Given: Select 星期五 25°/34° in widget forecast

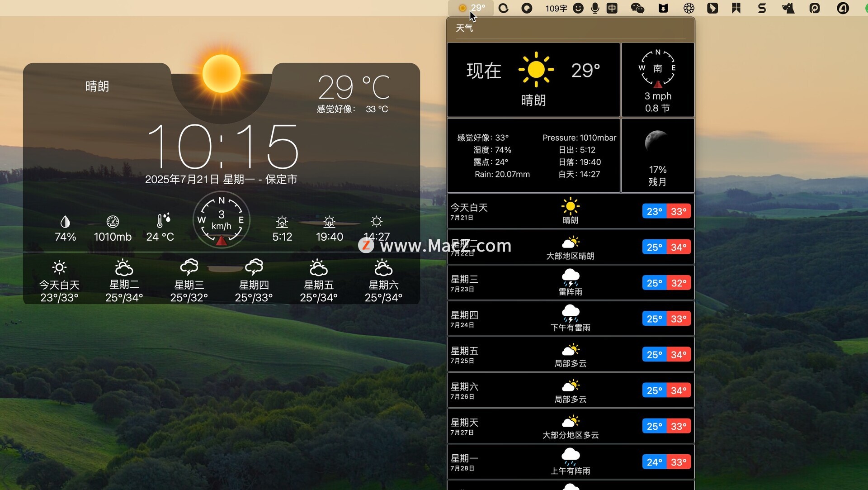Looking at the screenshot, I should 319,281.
